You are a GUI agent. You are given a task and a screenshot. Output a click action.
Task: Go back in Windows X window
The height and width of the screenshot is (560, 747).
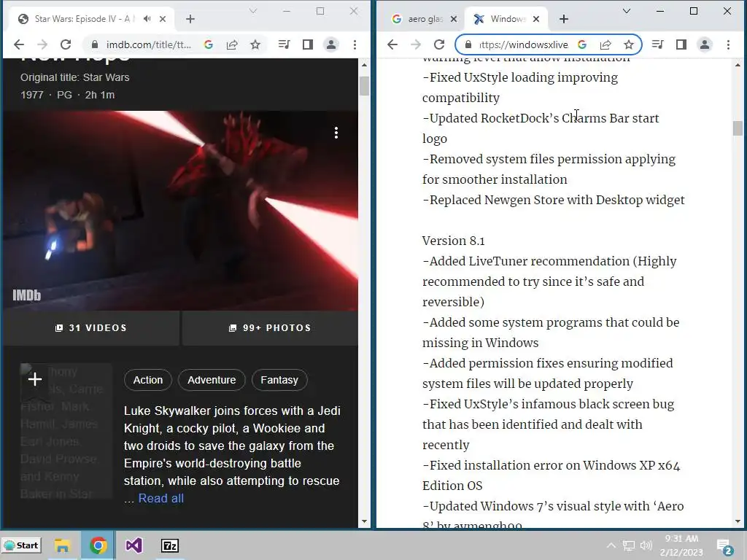(392, 44)
